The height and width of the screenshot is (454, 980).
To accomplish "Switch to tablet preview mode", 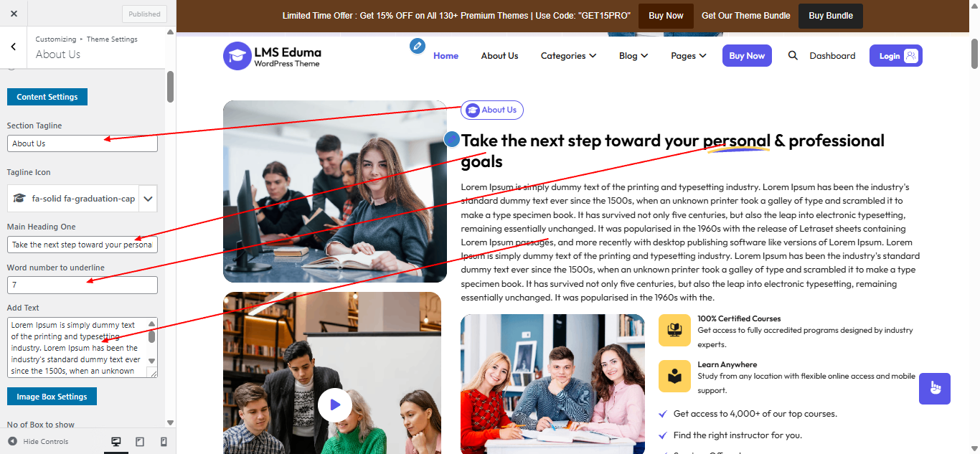I will click(x=141, y=441).
